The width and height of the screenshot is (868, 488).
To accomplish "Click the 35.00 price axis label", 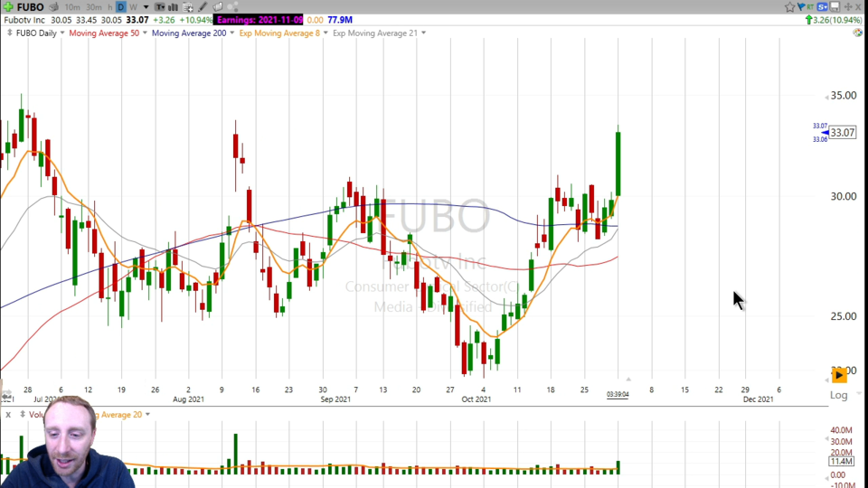I will 843,96.
